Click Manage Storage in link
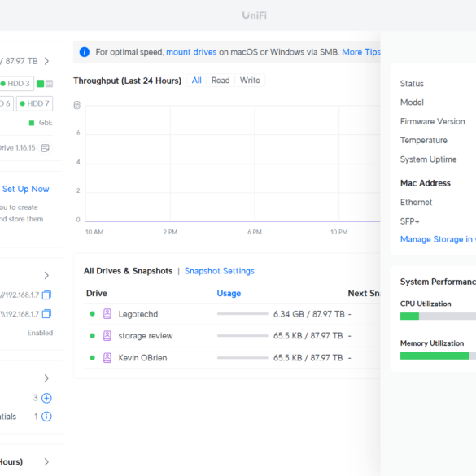 tap(438, 239)
